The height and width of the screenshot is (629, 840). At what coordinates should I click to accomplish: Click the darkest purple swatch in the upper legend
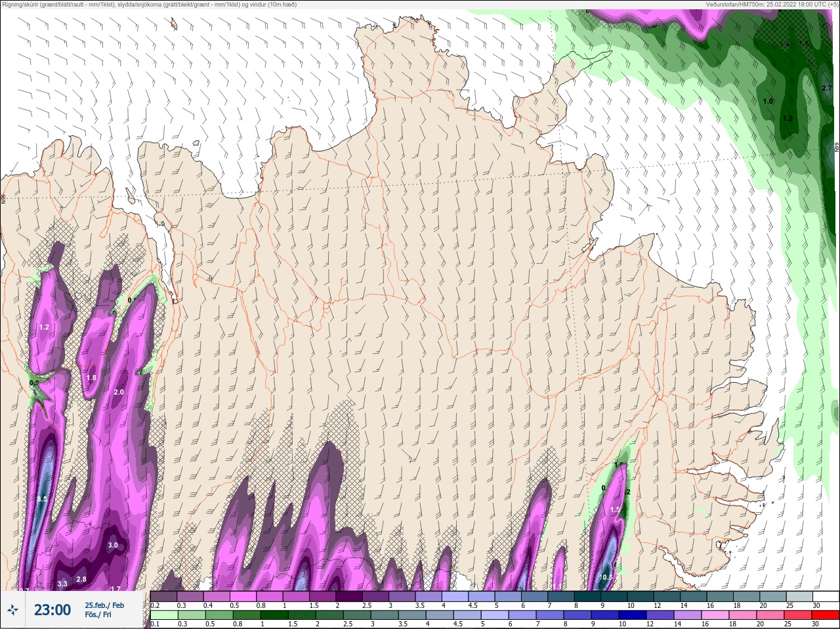pos(348,597)
